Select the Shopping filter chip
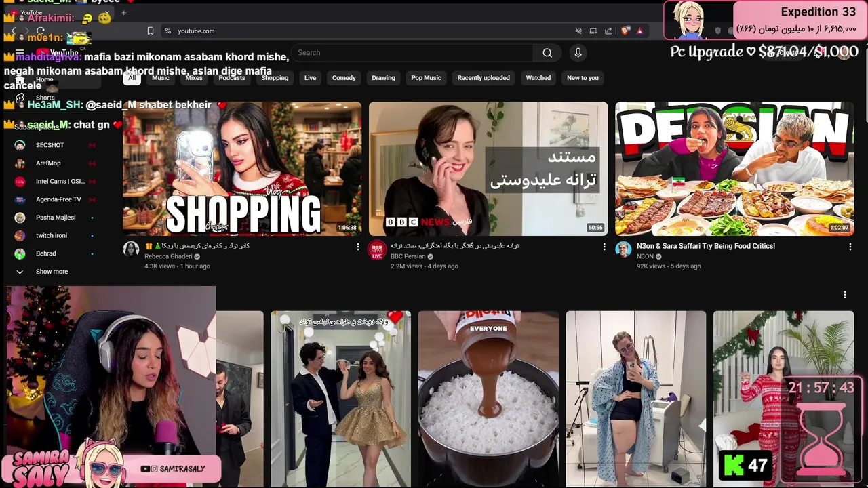Screen dimensions: 868x488 click(275, 78)
